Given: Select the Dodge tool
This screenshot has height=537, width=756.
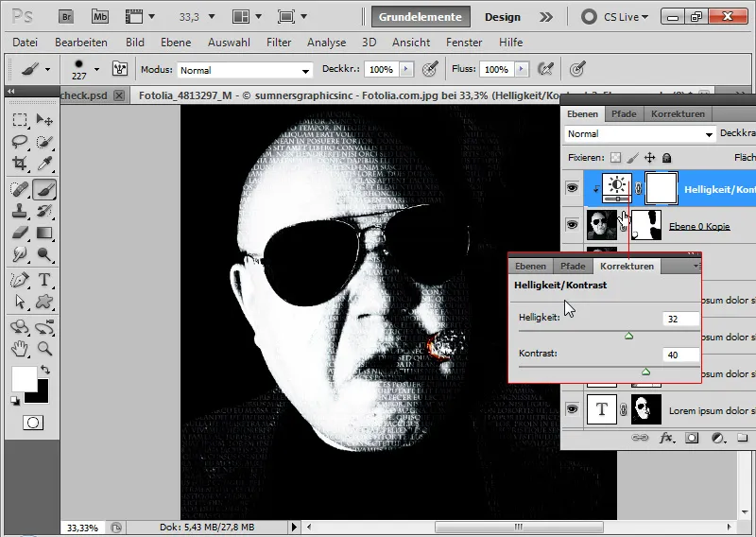Looking at the screenshot, I should [44, 254].
